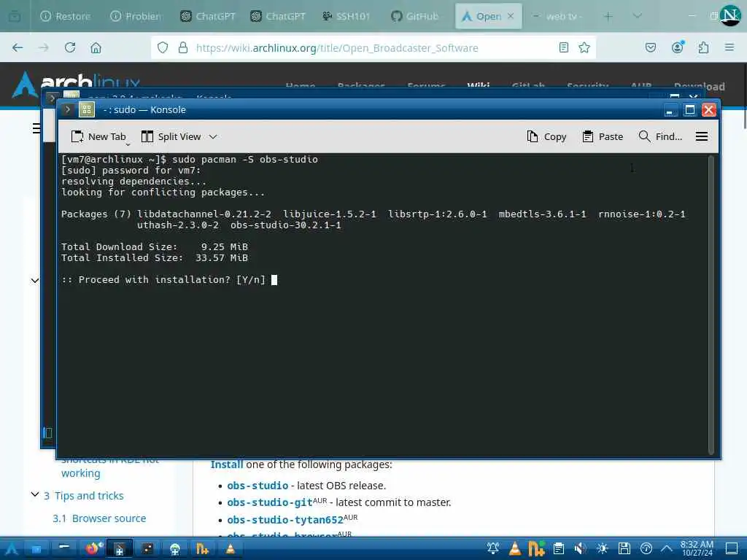Click the wiki.archlinux.org address bar

337,48
